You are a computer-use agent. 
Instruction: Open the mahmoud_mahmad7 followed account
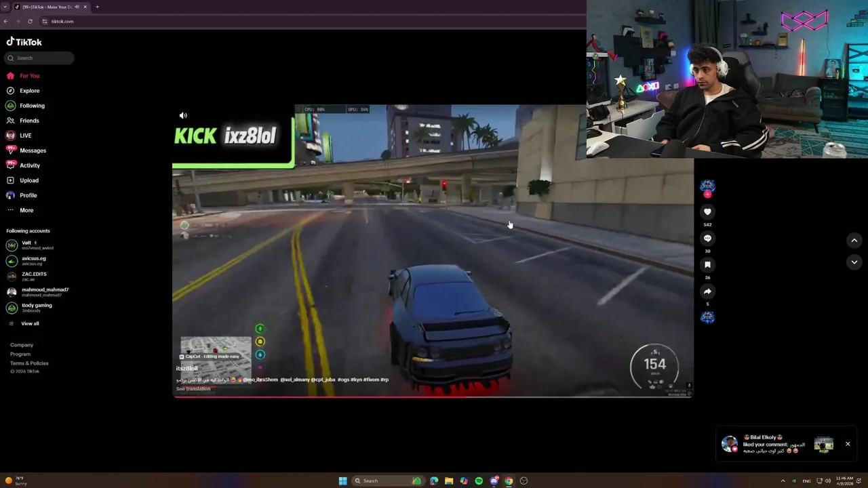coord(37,292)
